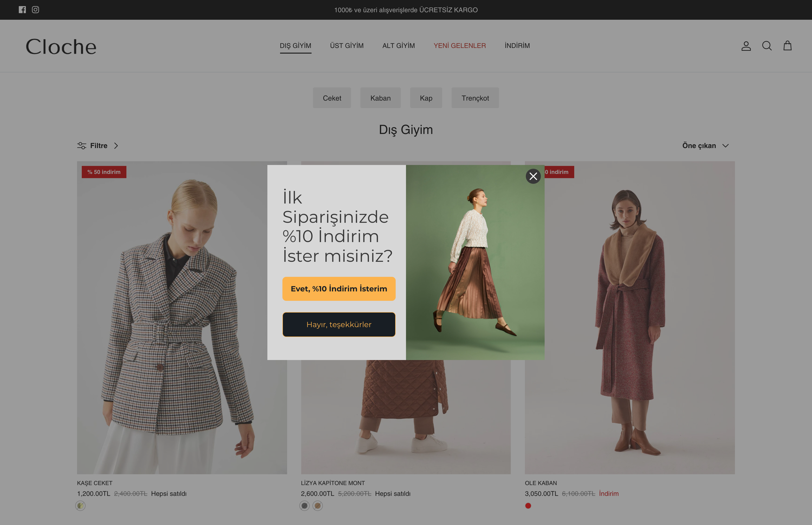Open search with the magnifier icon
This screenshot has height=525, width=812.
click(767, 46)
